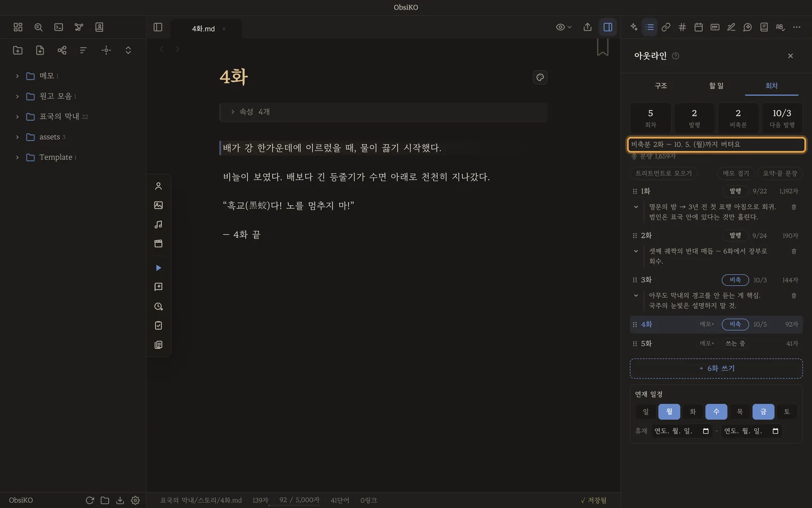Image resolution: width=812 pixels, height=508 pixels.
Task: Switch to the 구조 tab
Action: point(661,85)
